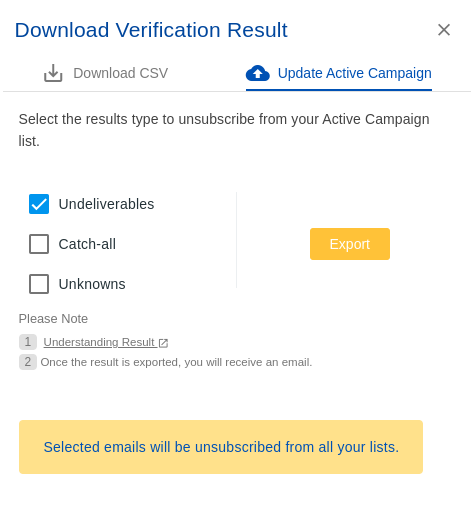Click the Catch-all label text
Image resolution: width=476 pixels, height=526 pixels.
(x=87, y=244)
